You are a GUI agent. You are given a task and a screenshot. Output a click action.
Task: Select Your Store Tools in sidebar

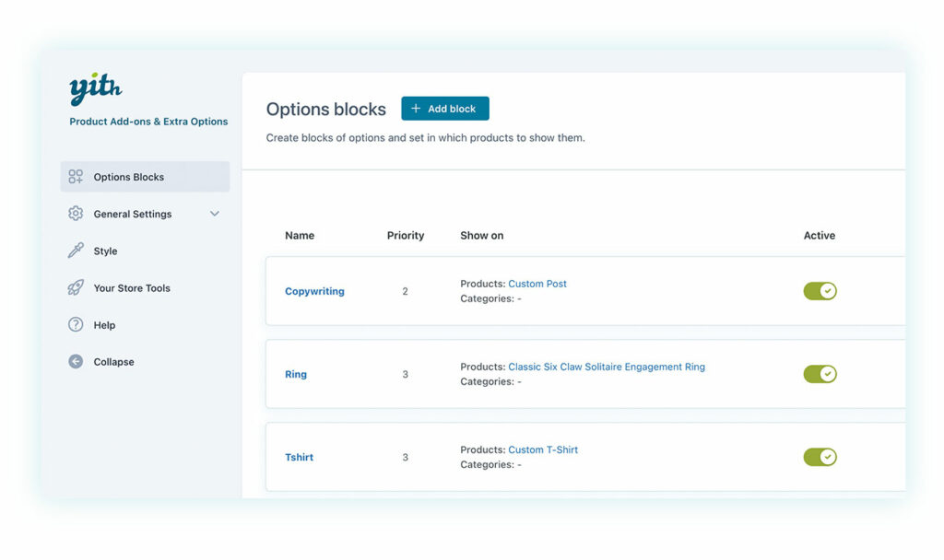pyautogui.click(x=132, y=288)
